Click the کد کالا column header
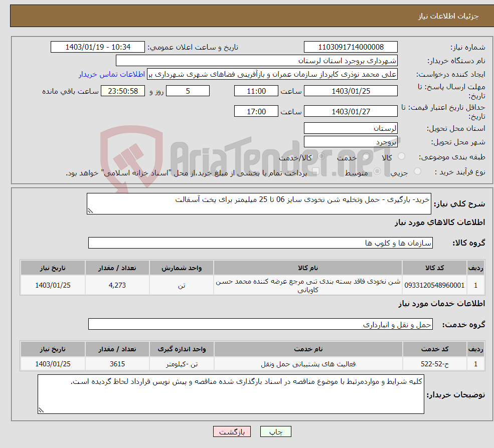Viewport: 494px width, 448px height. click(x=434, y=268)
